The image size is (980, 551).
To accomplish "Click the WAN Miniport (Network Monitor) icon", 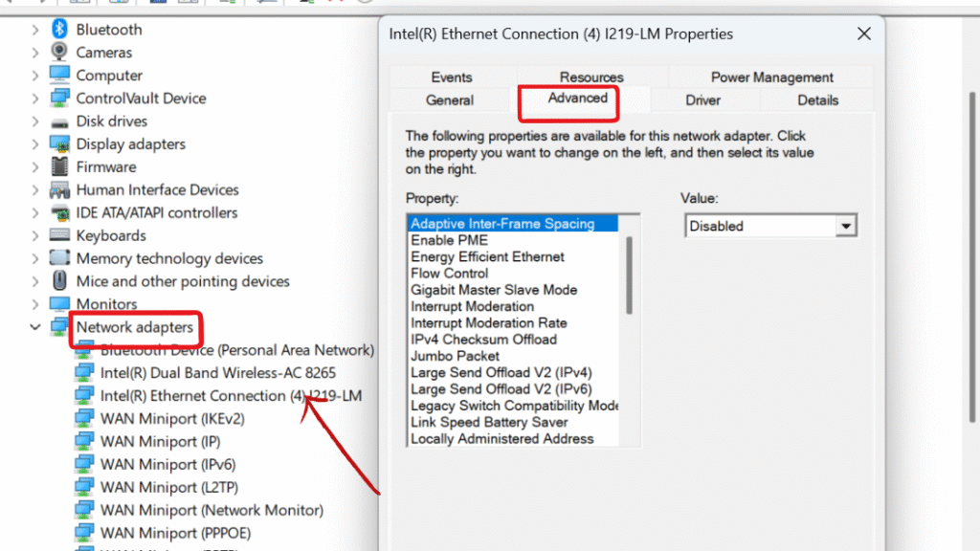I will pos(84,510).
